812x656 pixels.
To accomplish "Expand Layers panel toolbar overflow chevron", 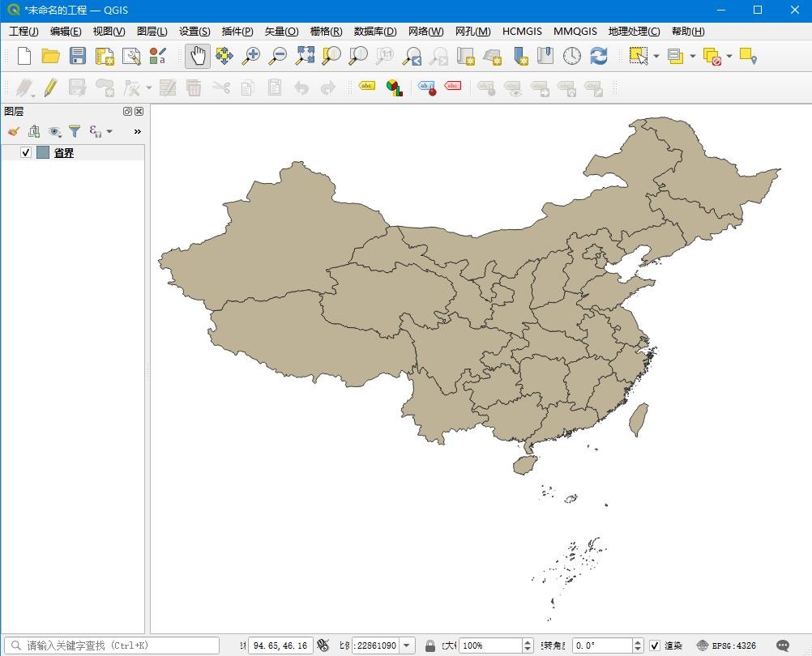I will point(137,131).
